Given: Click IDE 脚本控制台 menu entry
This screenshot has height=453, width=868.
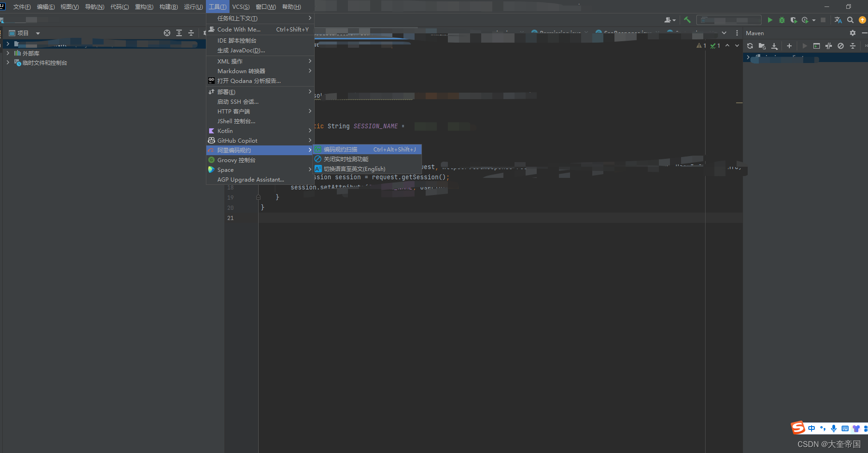Looking at the screenshot, I should tap(260, 41).
